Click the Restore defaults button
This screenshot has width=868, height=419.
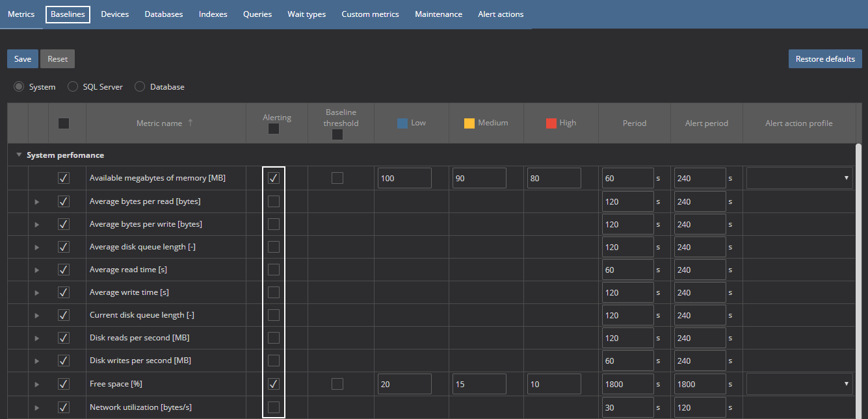(x=824, y=59)
